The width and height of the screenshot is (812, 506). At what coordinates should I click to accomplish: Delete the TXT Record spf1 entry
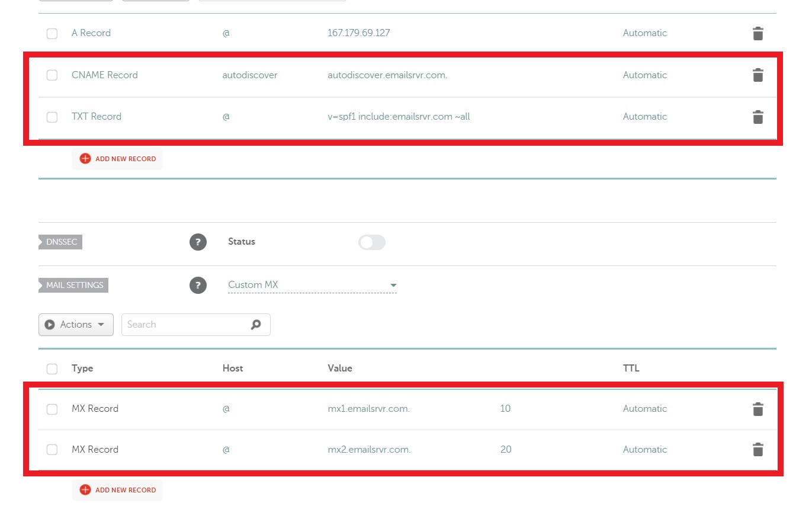pyautogui.click(x=758, y=117)
